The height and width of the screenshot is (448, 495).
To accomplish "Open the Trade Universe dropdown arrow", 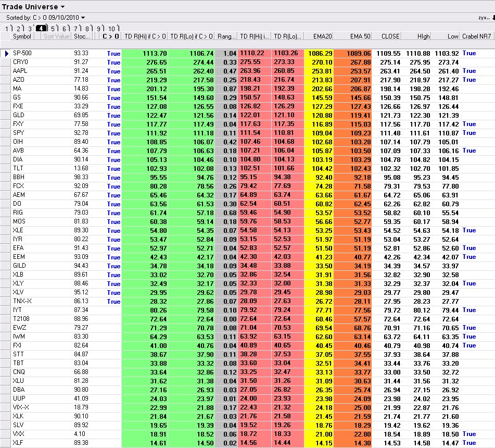I will (x=62, y=7).
